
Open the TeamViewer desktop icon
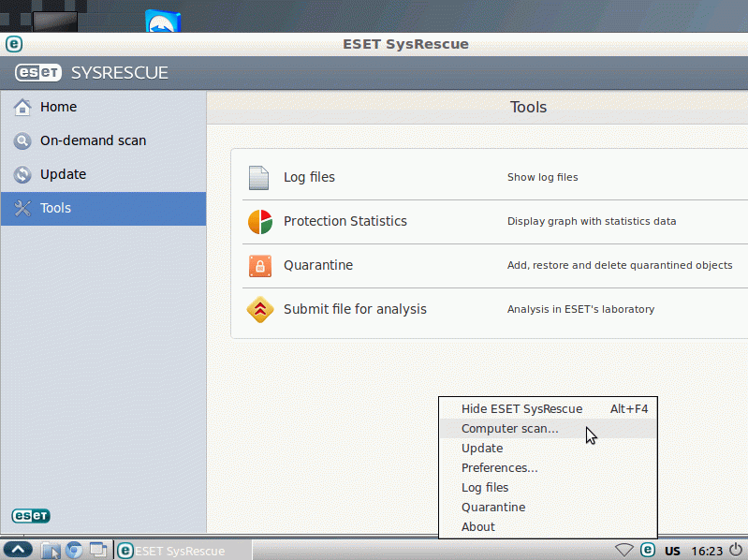[x=163, y=21]
